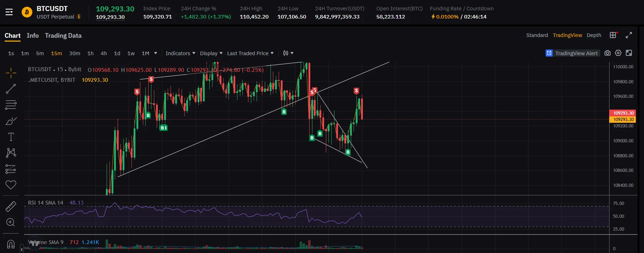Screen dimensions: 644x253
Task: Expand the Indicators dropdown
Action: coord(180,53)
